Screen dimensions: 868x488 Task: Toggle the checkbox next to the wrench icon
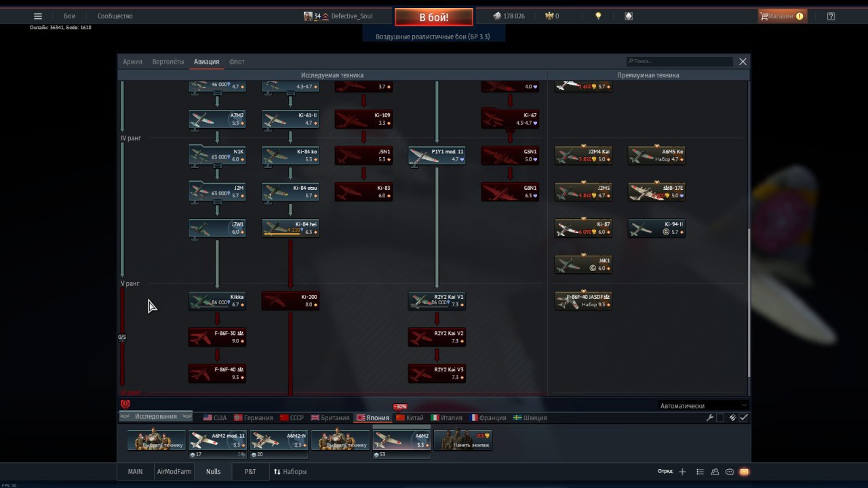pyautogui.click(x=720, y=418)
